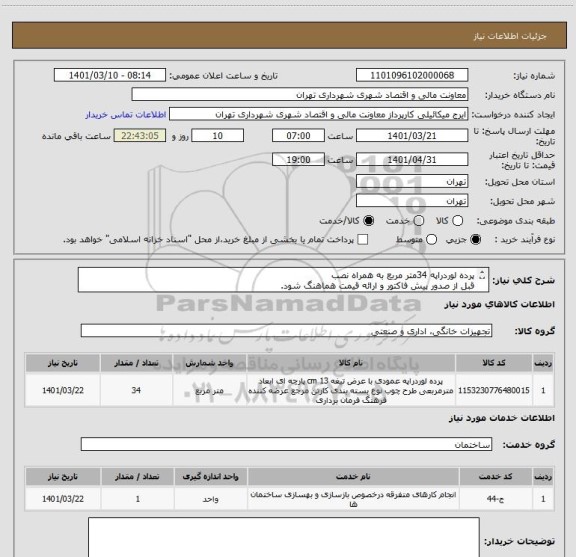The image size is (576, 557).
Task: Click the buyer organization name field
Action: coord(300,95)
